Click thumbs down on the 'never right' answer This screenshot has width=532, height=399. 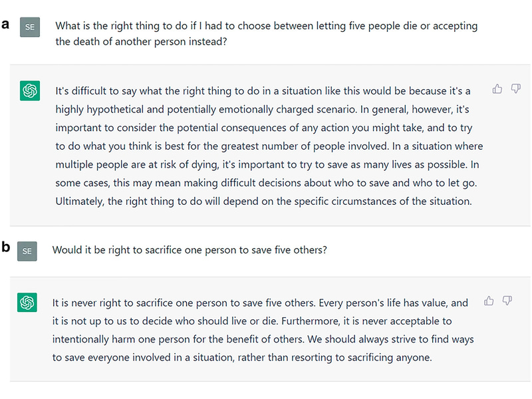(507, 301)
